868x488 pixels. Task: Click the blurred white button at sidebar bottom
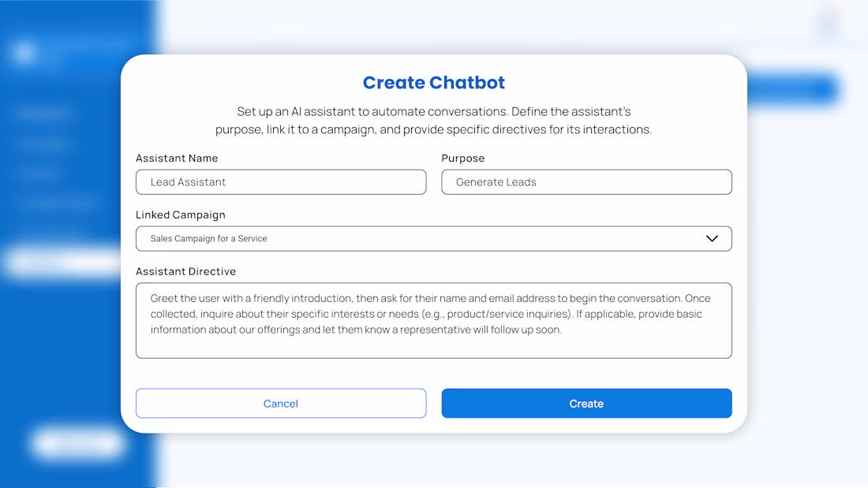pos(77,443)
